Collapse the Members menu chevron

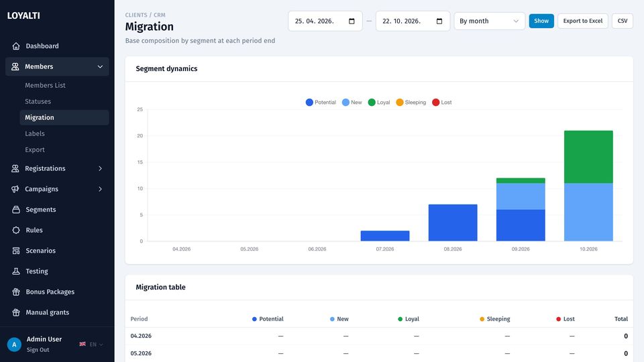pos(100,66)
